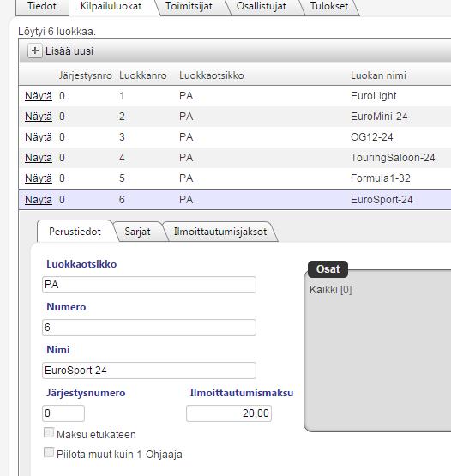The width and height of the screenshot is (451, 476).
Task: Enable the Maksu etukäteen checkbox
Action: click(x=49, y=432)
